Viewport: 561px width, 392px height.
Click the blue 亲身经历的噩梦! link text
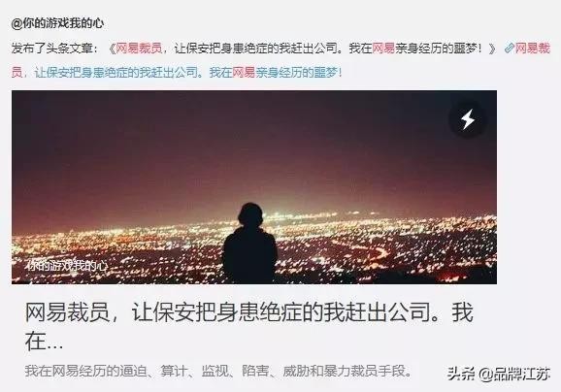point(299,73)
